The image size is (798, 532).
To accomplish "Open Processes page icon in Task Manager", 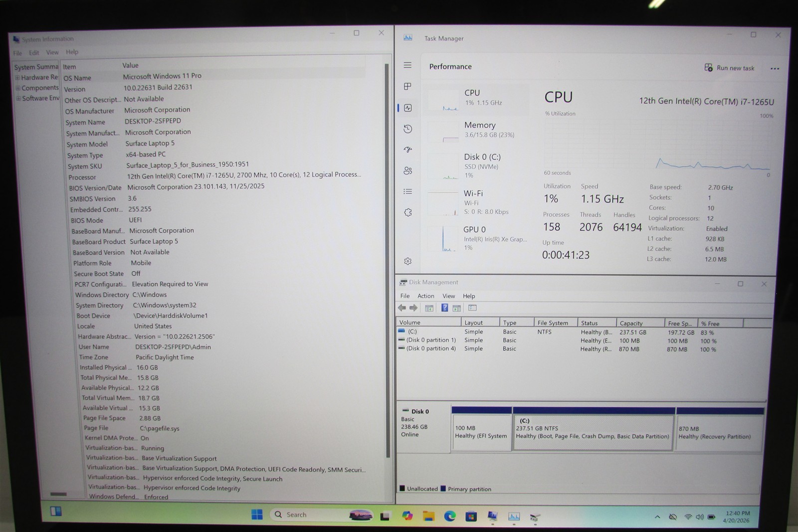I will 407,86.
